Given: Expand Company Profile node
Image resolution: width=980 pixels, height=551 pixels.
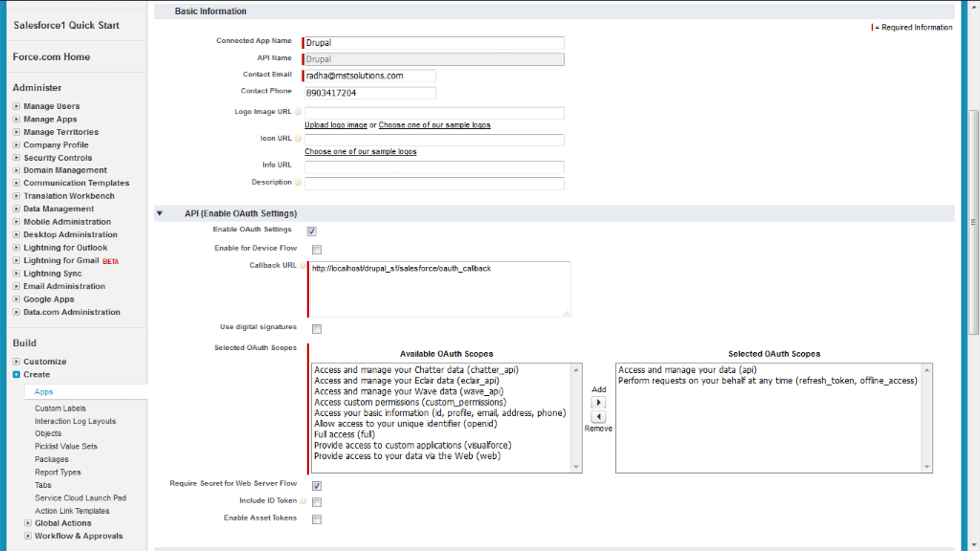Looking at the screenshot, I should pyautogui.click(x=16, y=145).
